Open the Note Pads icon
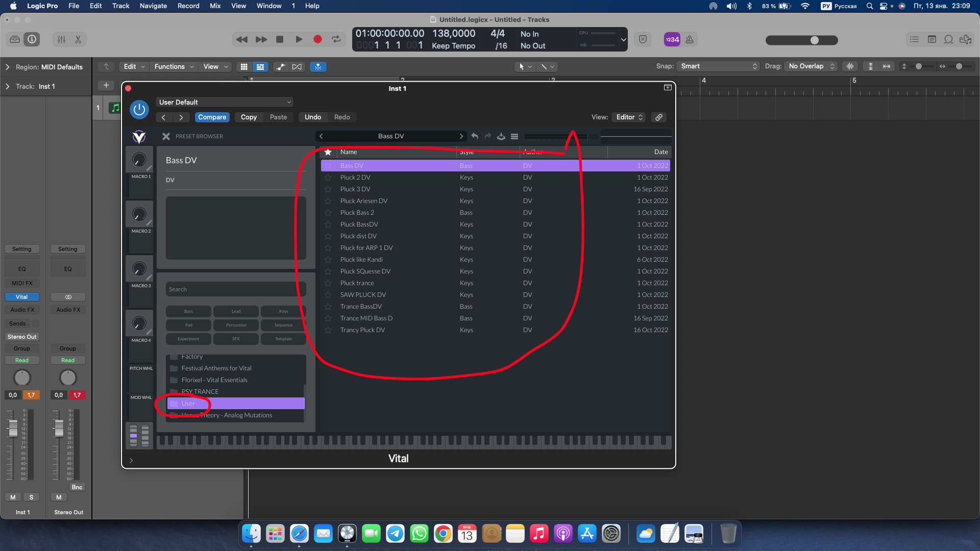The image size is (980, 551). point(932,39)
